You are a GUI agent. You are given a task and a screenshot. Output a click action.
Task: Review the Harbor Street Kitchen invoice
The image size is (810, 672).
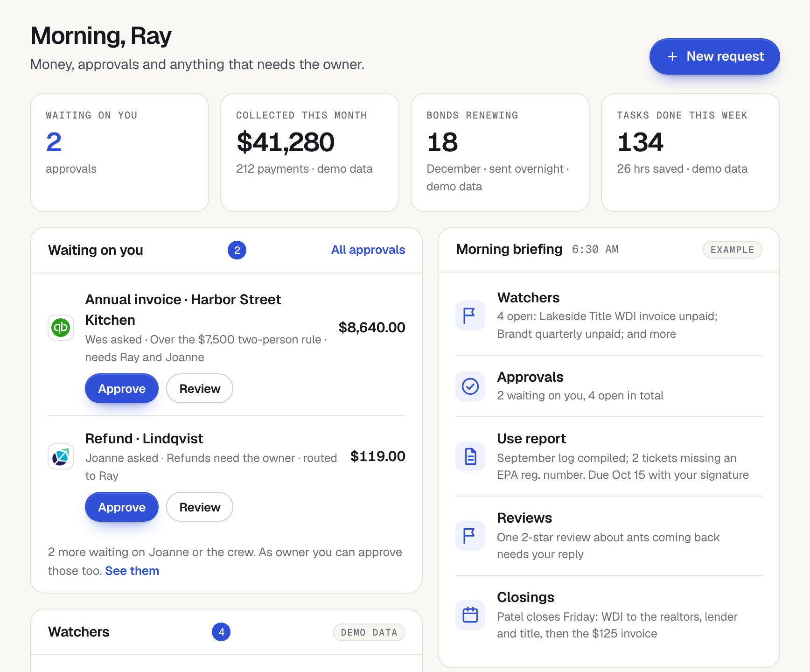[200, 389]
